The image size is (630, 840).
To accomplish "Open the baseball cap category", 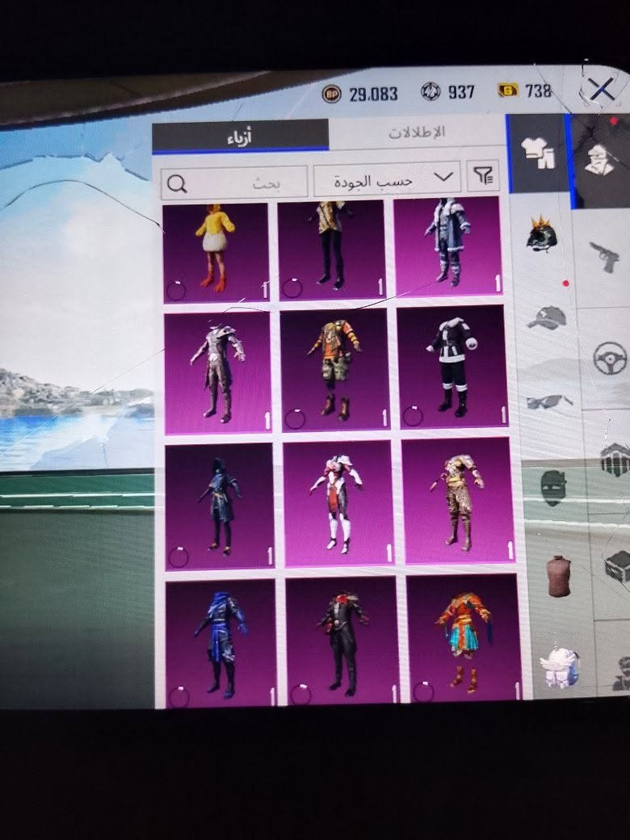I will (x=547, y=317).
